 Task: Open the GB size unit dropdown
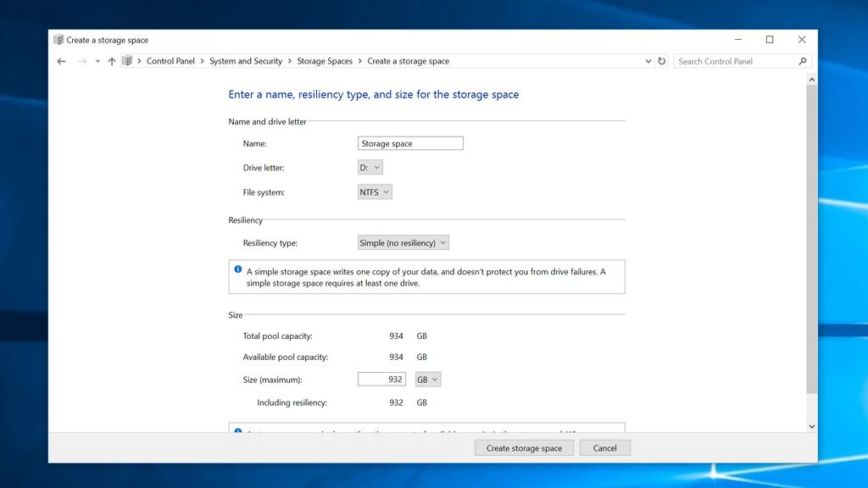coord(427,379)
